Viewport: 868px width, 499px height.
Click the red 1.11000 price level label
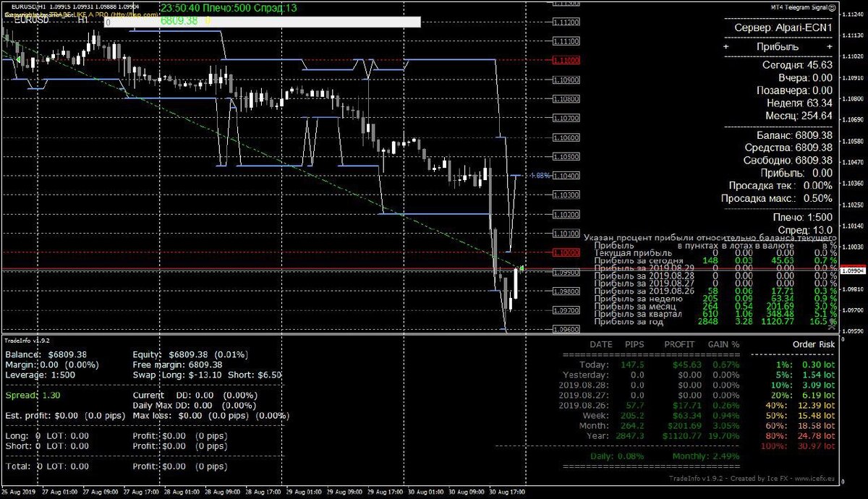566,60
